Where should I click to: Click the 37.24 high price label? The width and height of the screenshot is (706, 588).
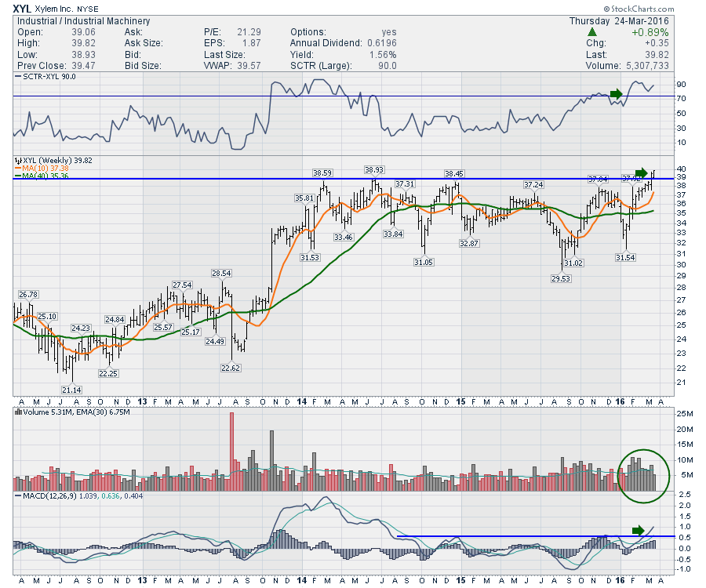point(533,184)
